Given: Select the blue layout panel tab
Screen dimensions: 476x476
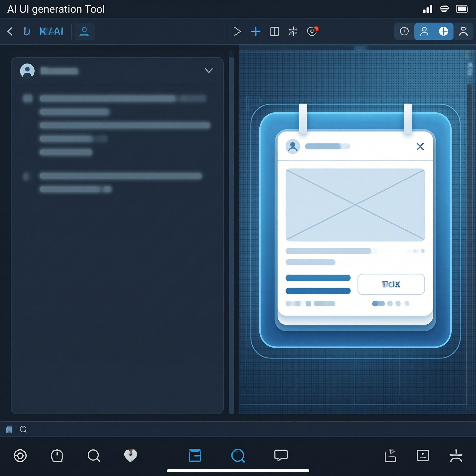Looking at the screenshot, I should pyautogui.click(x=195, y=455).
